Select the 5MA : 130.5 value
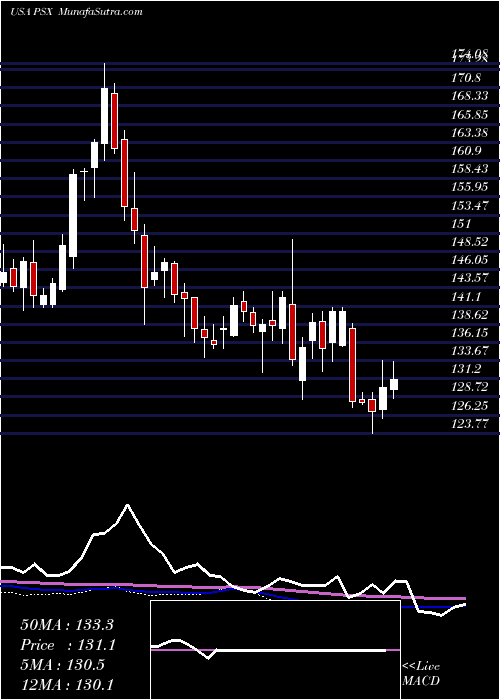This screenshot has width=500, height=700. click(62, 665)
